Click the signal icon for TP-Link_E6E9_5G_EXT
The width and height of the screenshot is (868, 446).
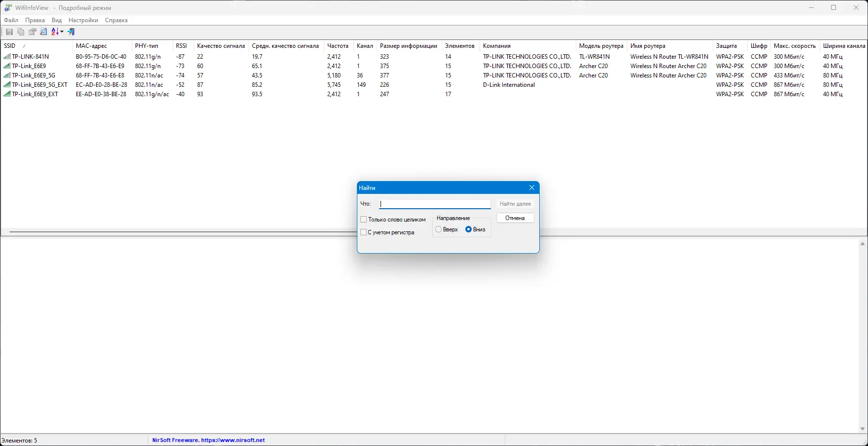pyautogui.click(x=7, y=85)
